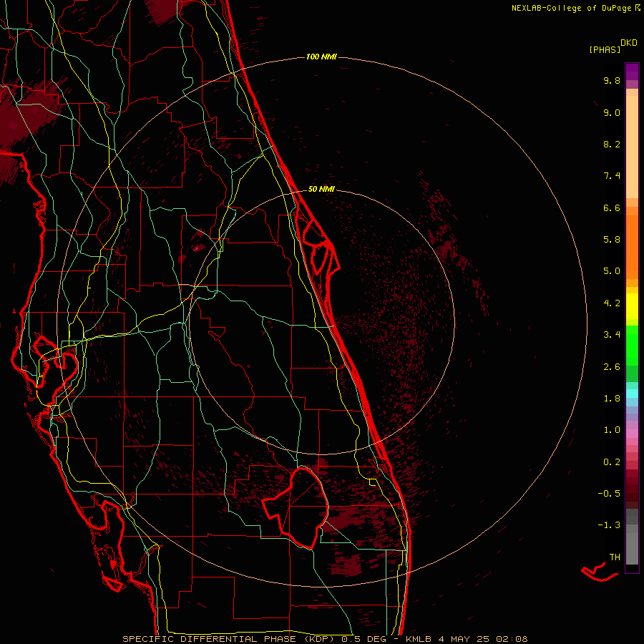The width and height of the screenshot is (644, 644).
Task: Click the 9.8 value on color scale
Action: click(x=612, y=80)
